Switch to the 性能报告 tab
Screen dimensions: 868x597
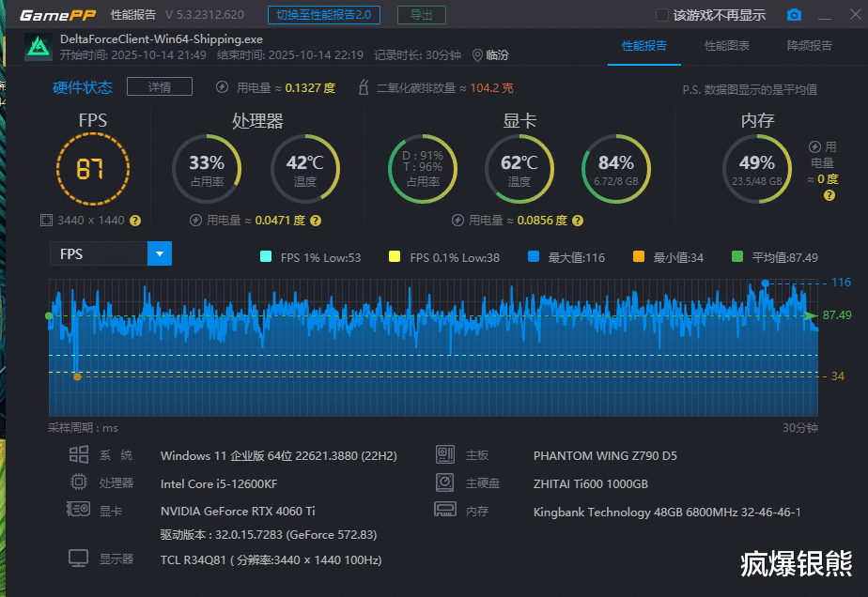click(643, 46)
